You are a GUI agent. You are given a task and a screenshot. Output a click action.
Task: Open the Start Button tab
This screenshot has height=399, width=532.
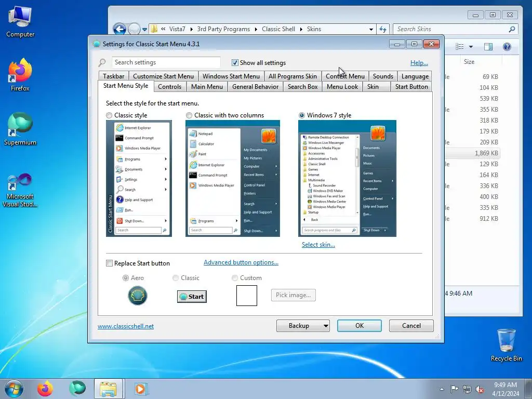pos(411,87)
